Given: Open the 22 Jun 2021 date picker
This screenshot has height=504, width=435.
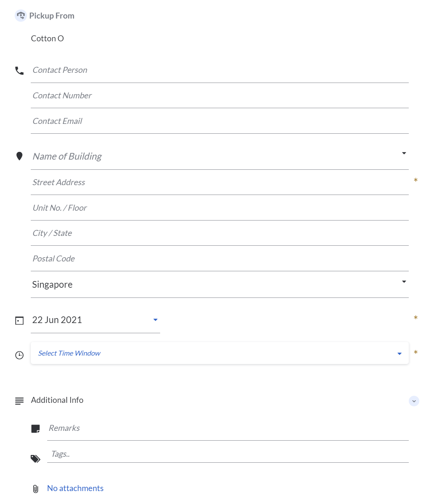Looking at the screenshot, I should click(x=156, y=320).
